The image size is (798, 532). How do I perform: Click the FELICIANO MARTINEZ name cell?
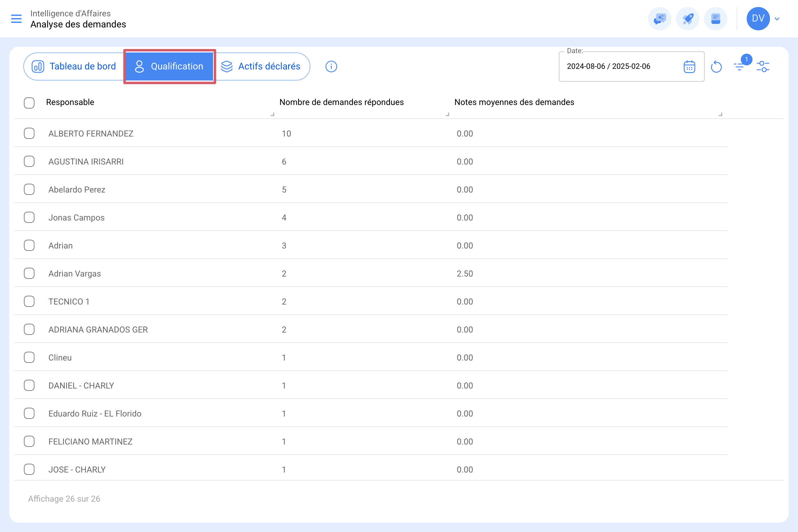[90, 441]
